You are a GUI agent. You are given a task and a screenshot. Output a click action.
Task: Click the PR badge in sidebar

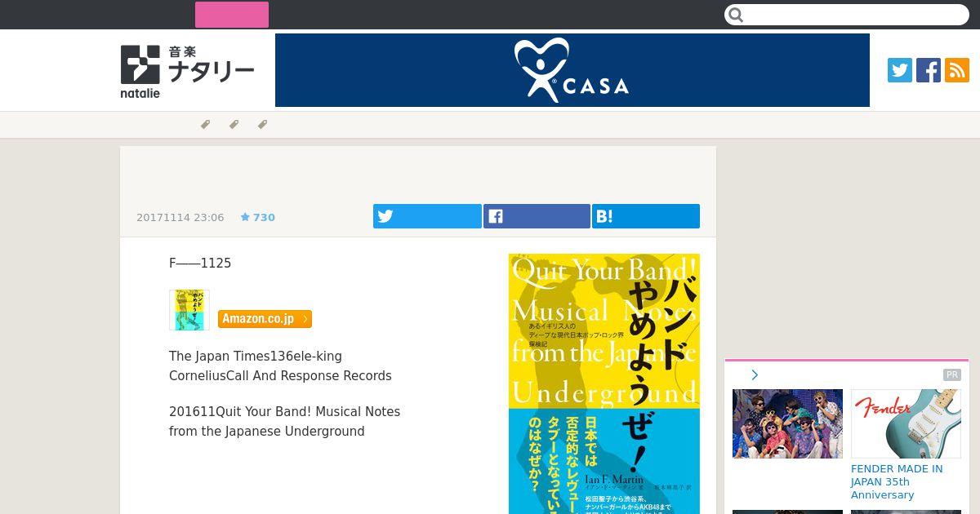coord(952,375)
